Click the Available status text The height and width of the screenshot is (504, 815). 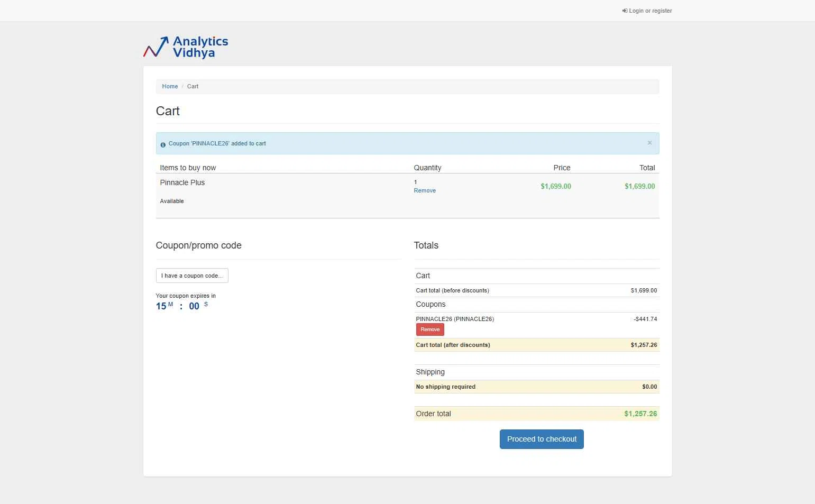[172, 201]
